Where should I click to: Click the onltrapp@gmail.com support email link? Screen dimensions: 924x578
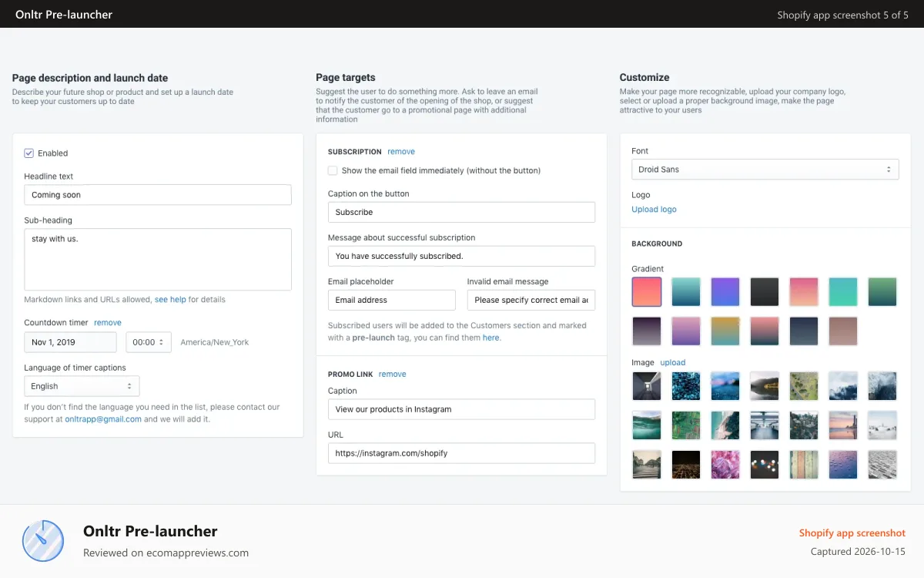pos(103,419)
